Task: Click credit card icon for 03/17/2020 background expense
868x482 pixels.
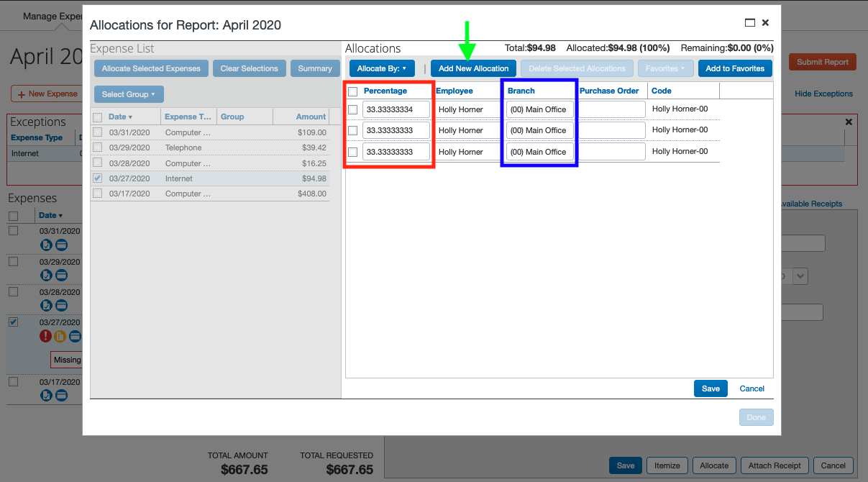Action: (x=62, y=395)
